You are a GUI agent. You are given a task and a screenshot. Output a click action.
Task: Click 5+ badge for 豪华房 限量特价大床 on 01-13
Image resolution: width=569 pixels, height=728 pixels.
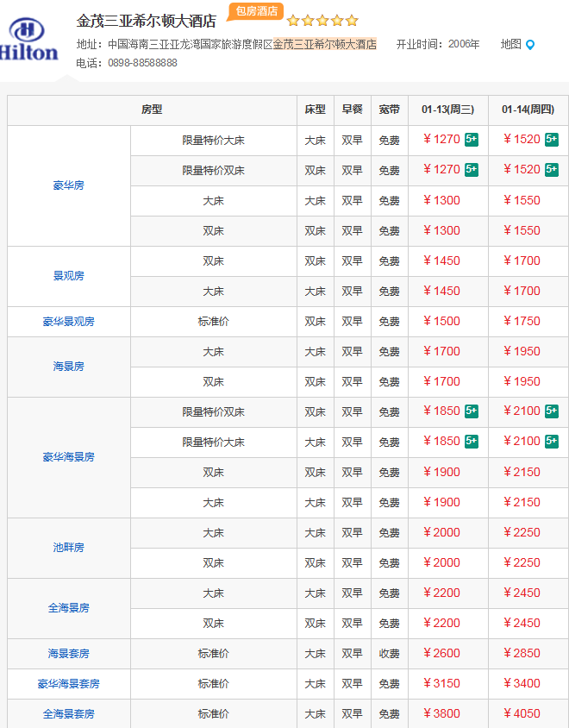tap(472, 140)
